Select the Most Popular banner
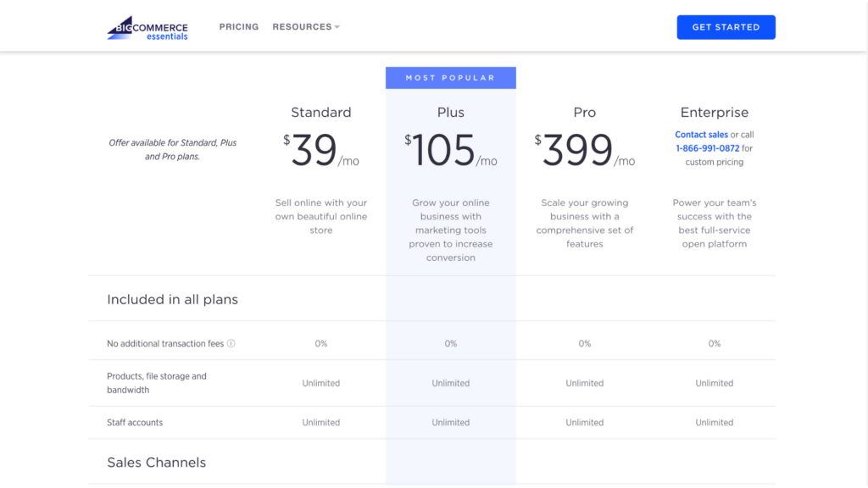 (451, 78)
